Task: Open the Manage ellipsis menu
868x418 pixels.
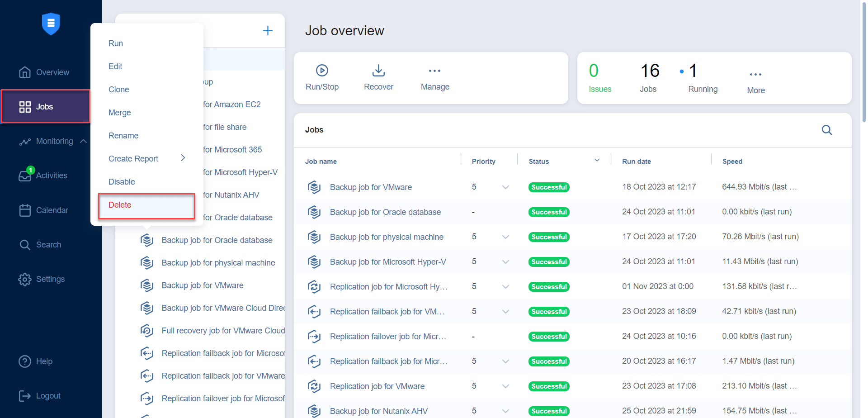Action: point(434,71)
